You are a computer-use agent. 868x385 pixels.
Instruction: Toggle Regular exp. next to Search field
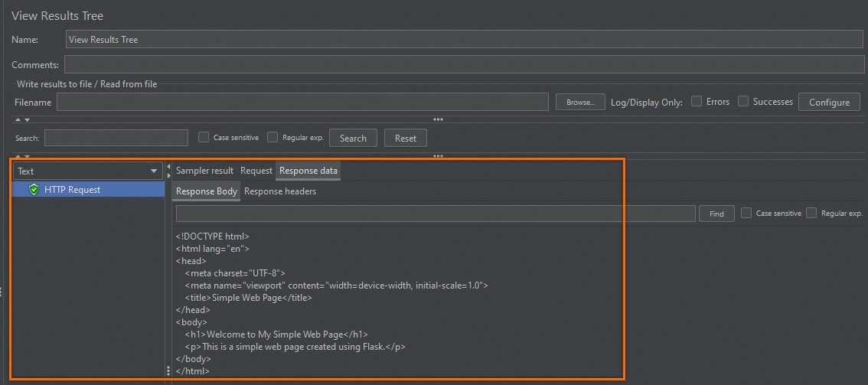tap(272, 137)
